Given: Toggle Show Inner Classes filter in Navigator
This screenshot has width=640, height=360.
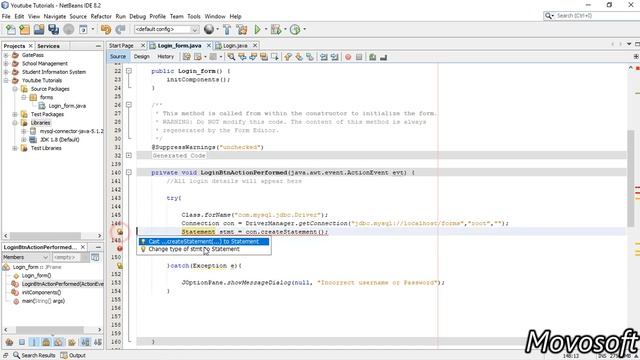Looking at the screenshot, I should tap(59, 342).
